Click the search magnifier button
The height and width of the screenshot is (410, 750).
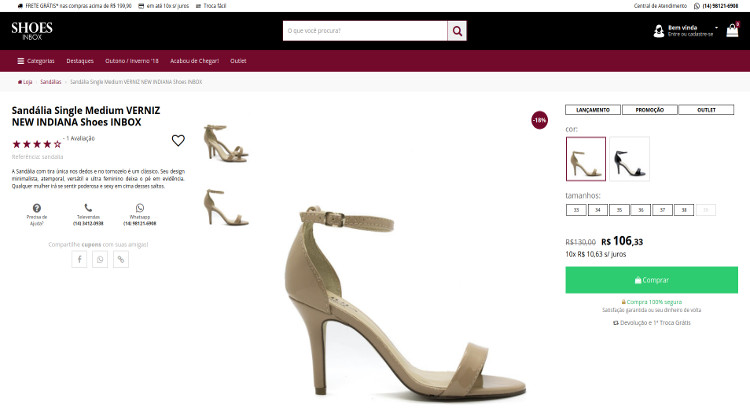pos(457,31)
